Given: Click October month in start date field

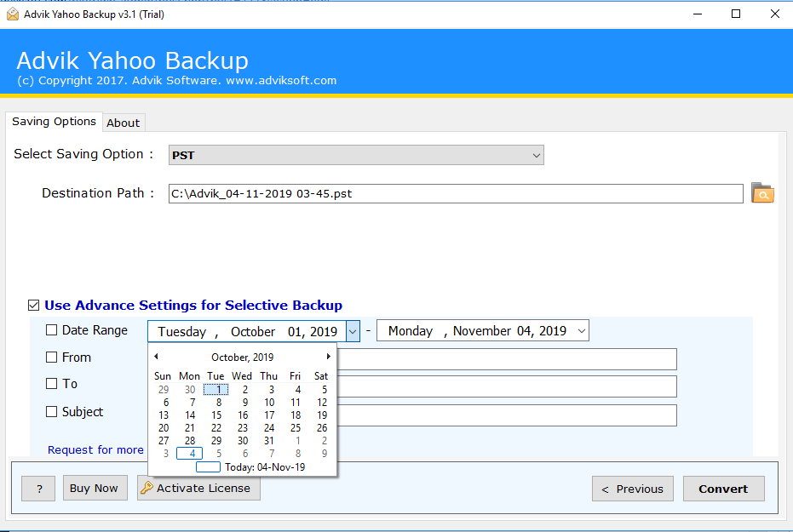Looking at the screenshot, I should click(x=253, y=331).
